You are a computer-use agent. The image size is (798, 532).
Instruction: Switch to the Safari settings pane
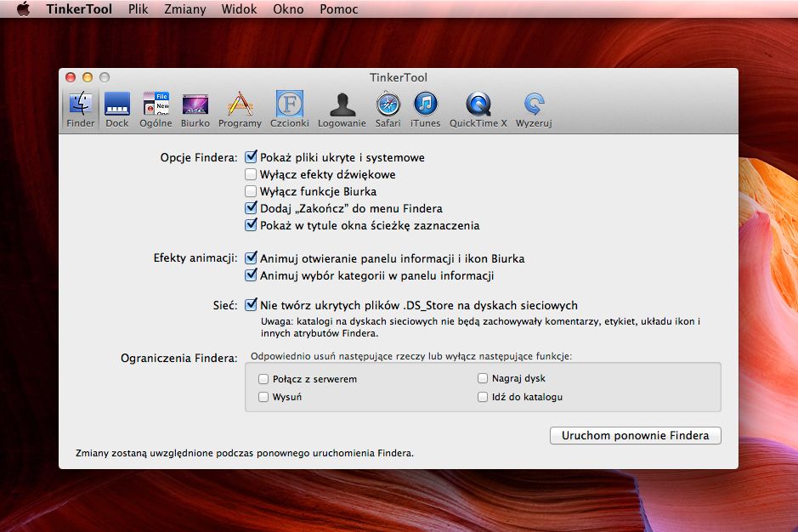[x=388, y=109]
